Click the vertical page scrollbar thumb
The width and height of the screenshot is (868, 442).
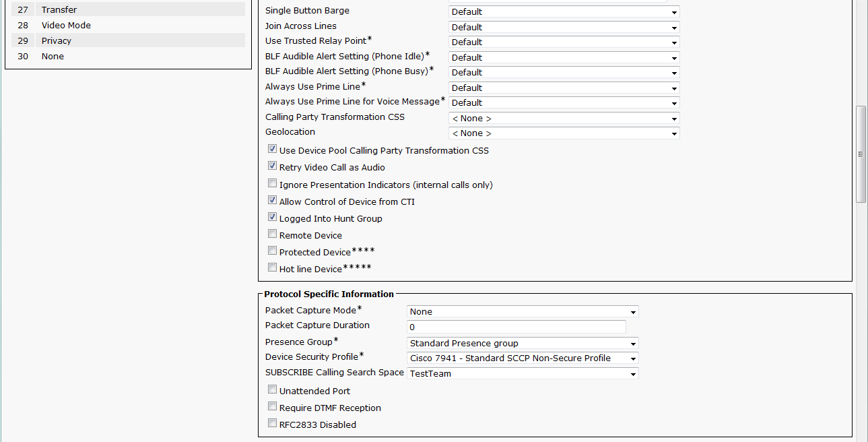pos(861,154)
